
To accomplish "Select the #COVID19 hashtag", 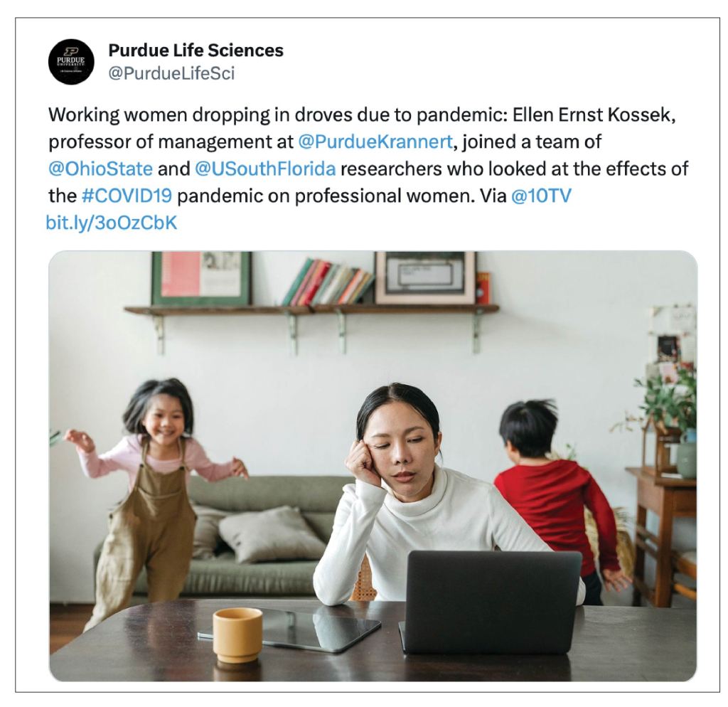I will (127, 196).
